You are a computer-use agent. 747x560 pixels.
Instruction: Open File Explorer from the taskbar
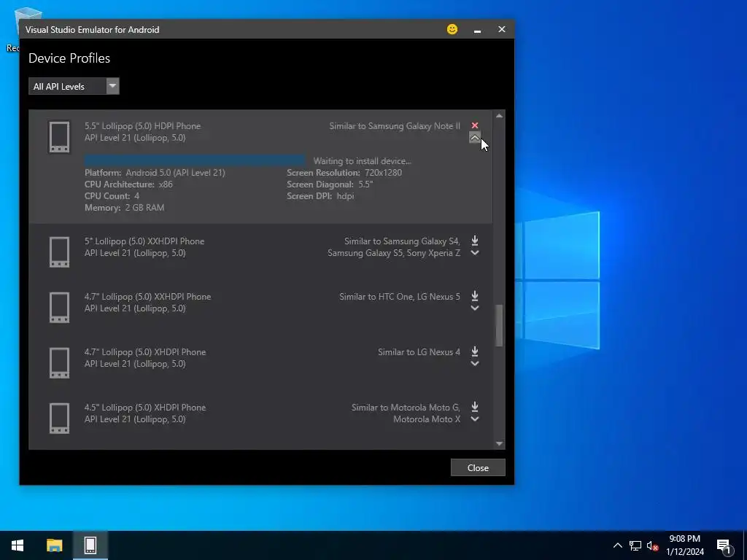point(54,545)
